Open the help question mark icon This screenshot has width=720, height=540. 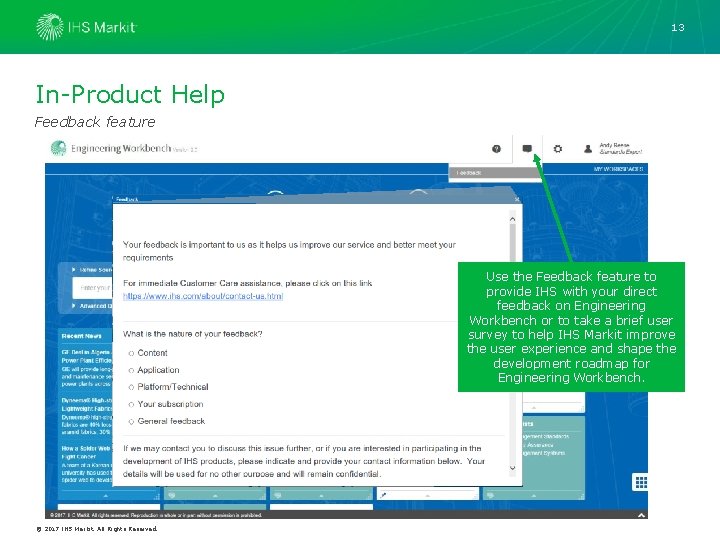(x=496, y=149)
